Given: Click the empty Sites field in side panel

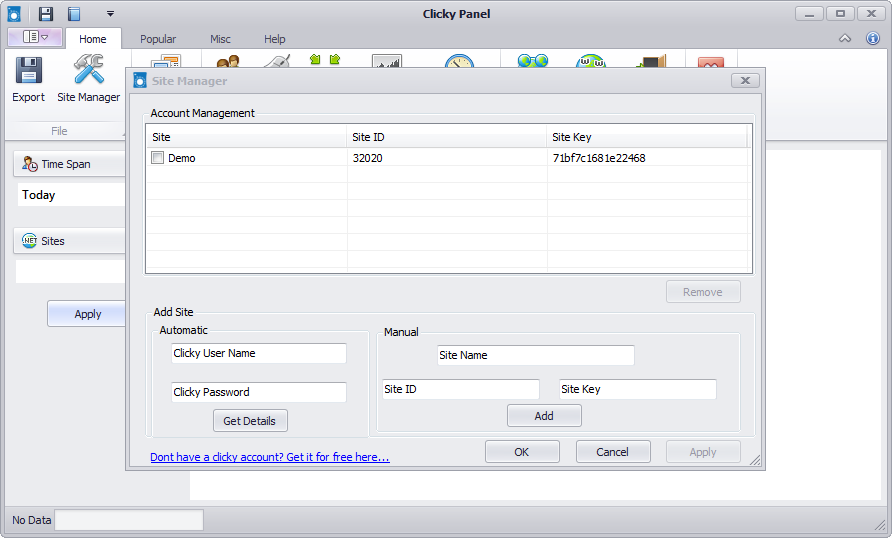Looking at the screenshot, I should pos(70,271).
